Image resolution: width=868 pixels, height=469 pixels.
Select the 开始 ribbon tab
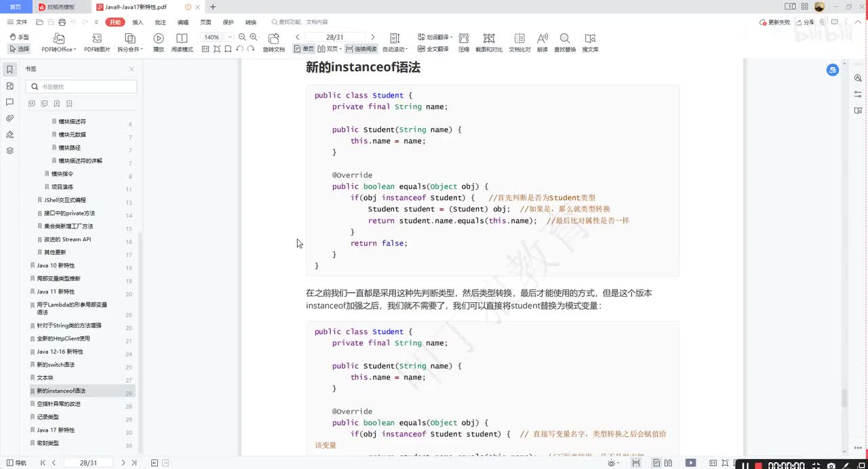click(x=115, y=22)
